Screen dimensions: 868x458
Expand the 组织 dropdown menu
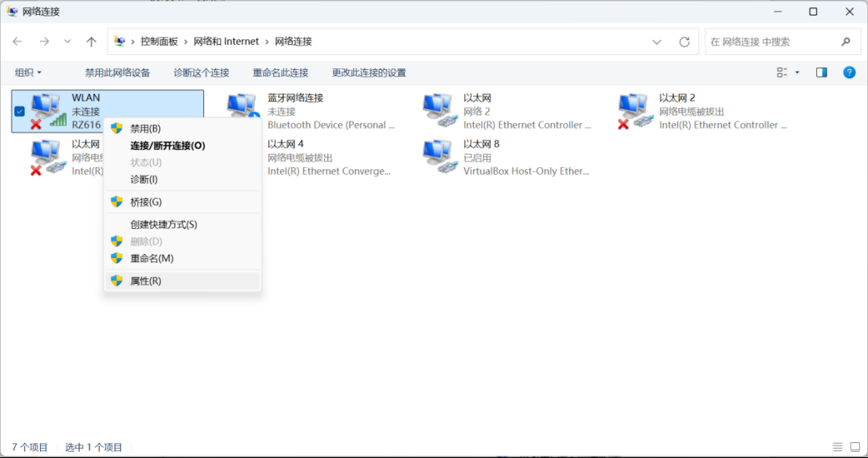point(28,72)
